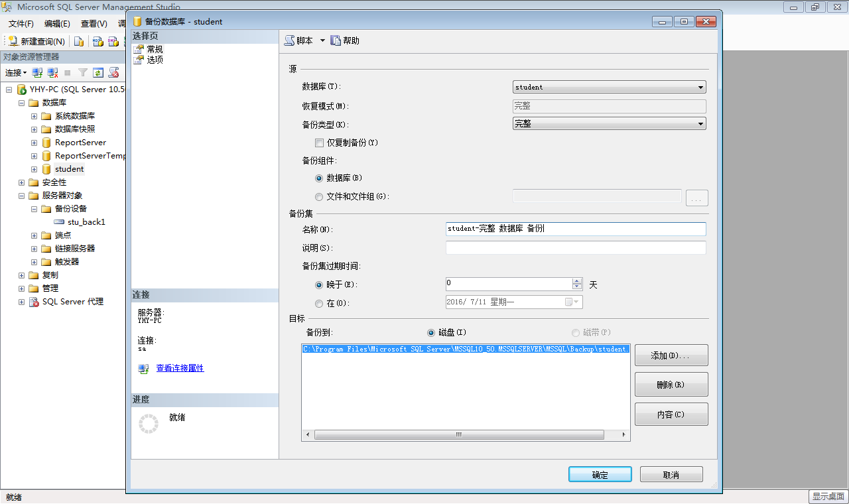Click the Database Engine Query icon

(x=79, y=41)
